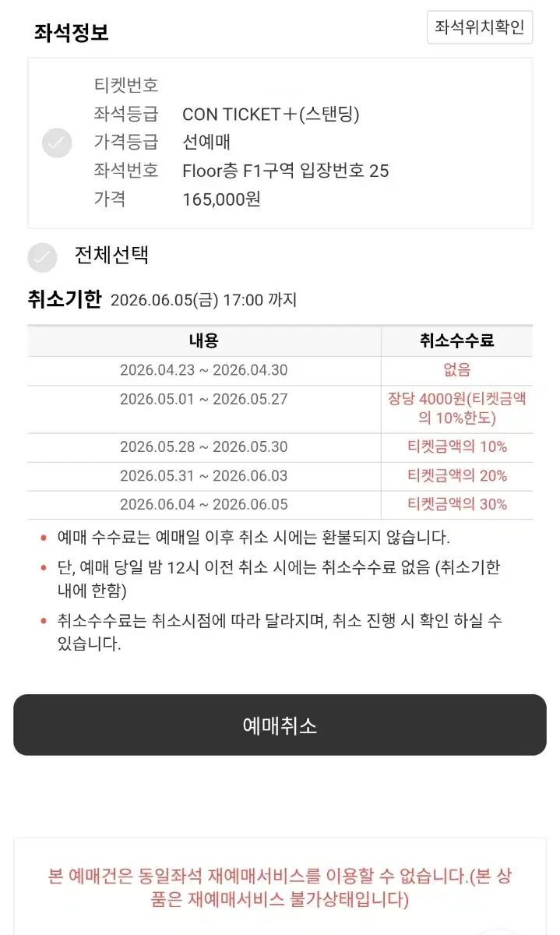This screenshot has width=560, height=935.
Task: Tap the 취소기한 heading
Action: click(x=65, y=300)
